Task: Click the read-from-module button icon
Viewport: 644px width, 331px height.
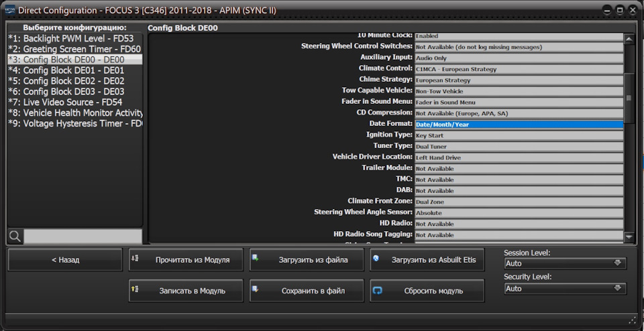Action: point(135,258)
